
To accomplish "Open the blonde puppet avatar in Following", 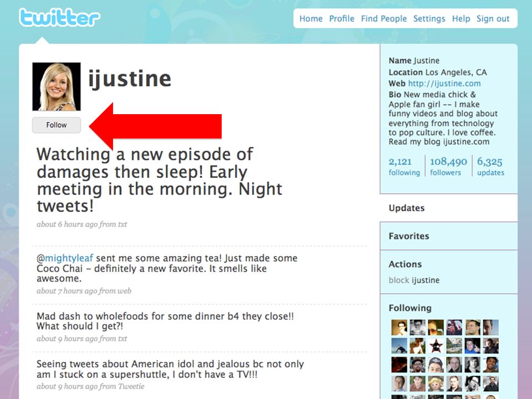I will coord(436,383).
